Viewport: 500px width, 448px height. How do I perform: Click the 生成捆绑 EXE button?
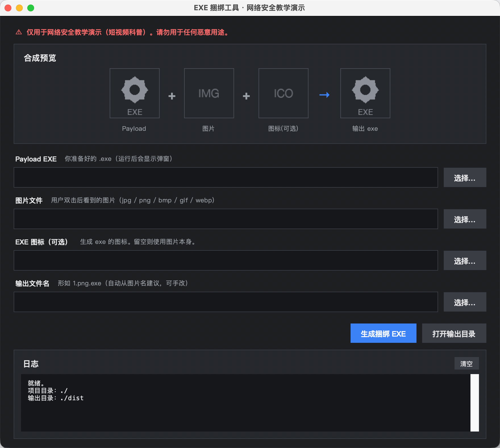pos(383,333)
